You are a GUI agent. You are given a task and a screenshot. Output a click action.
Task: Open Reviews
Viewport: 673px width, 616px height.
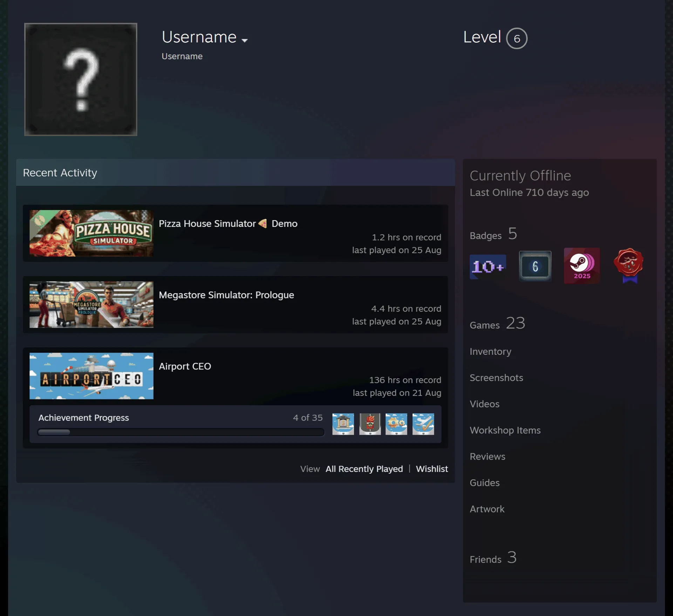[x=488, y=456]
